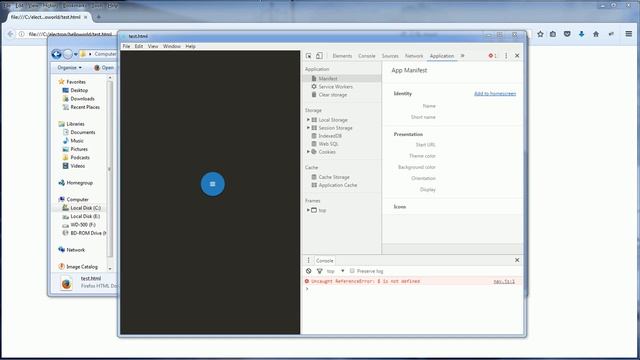Open console drawer three-dot menu
Image resolution: width=640 pixels, height=360 pixels.
point(309,260)
